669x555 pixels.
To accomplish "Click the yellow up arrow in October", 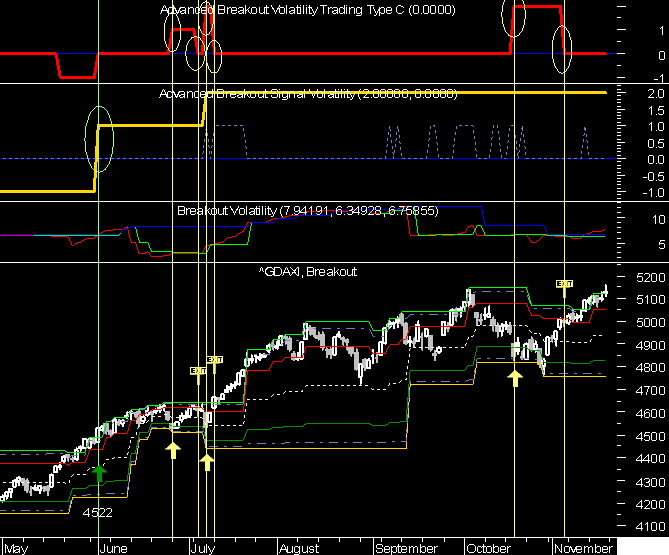I will pos(515,378).
